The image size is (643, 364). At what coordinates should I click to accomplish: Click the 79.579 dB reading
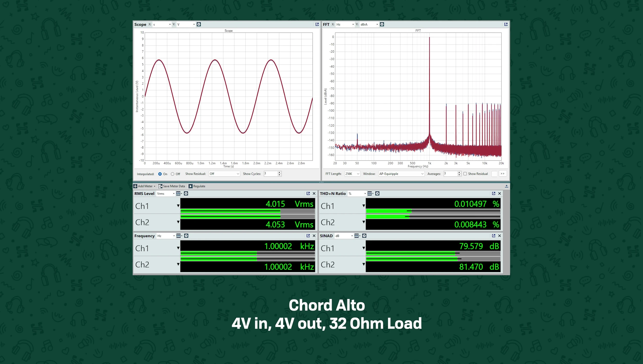(x=479, y=246)
